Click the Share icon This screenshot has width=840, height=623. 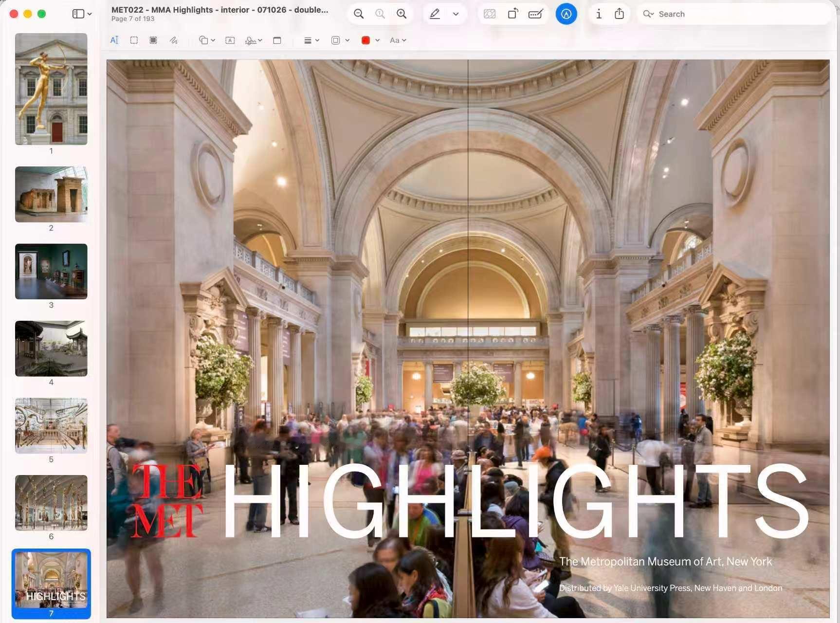point(619,14)
